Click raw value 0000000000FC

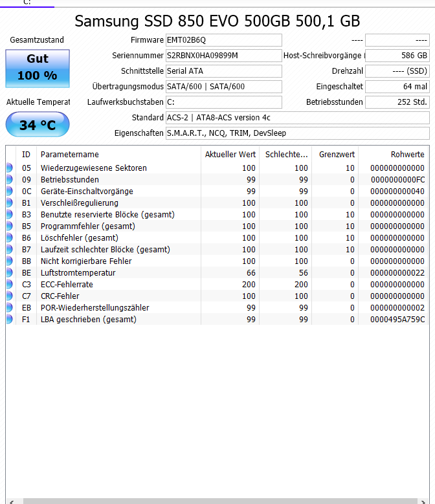(397, 180)
